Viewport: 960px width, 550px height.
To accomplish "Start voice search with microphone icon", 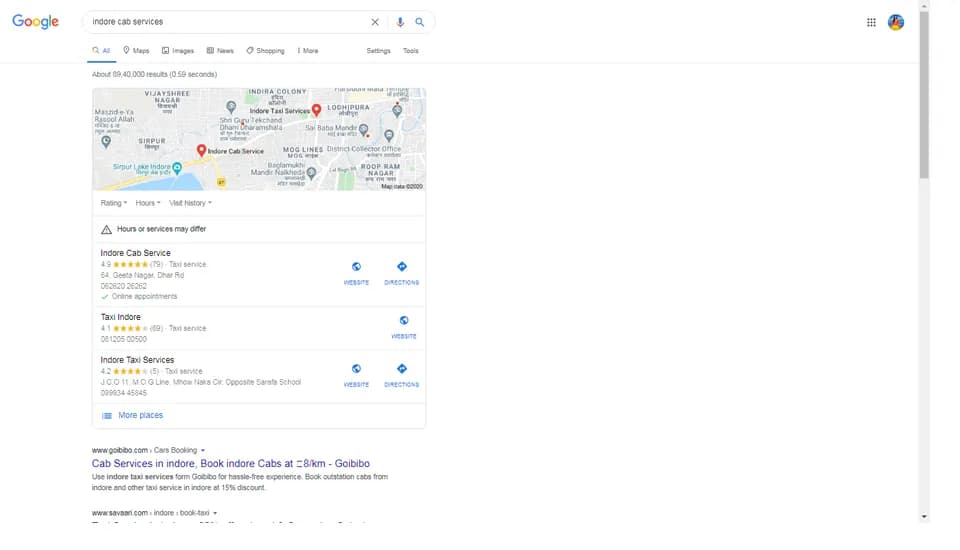I will 400,22.
